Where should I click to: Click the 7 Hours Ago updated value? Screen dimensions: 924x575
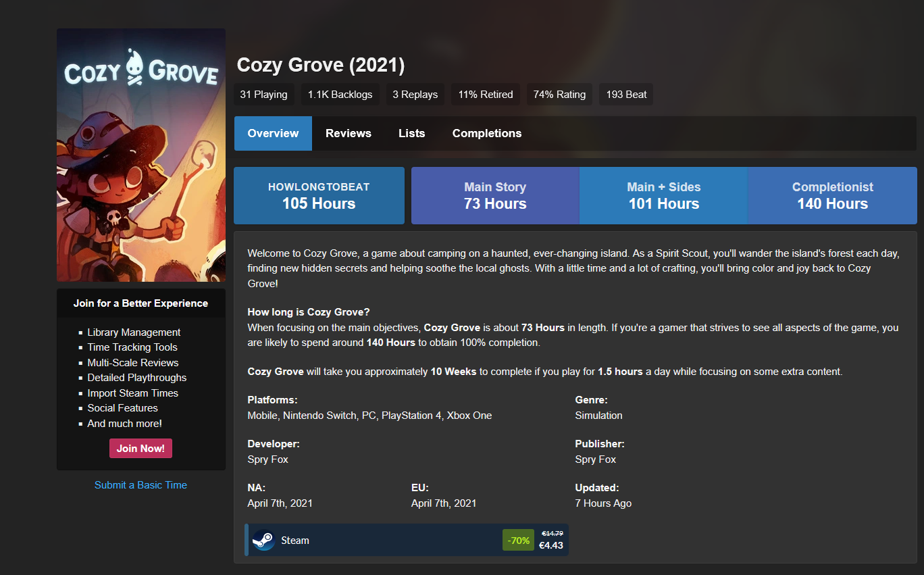[604, 503]
